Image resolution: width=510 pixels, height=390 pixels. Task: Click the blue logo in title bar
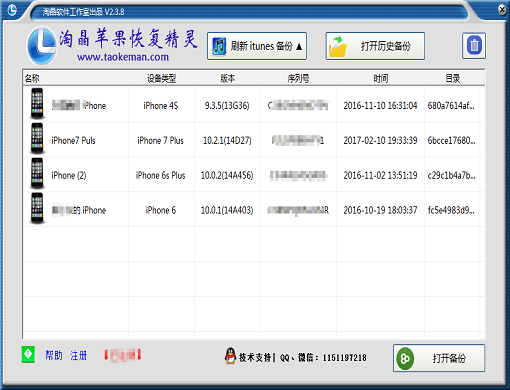tap(12, 10)
